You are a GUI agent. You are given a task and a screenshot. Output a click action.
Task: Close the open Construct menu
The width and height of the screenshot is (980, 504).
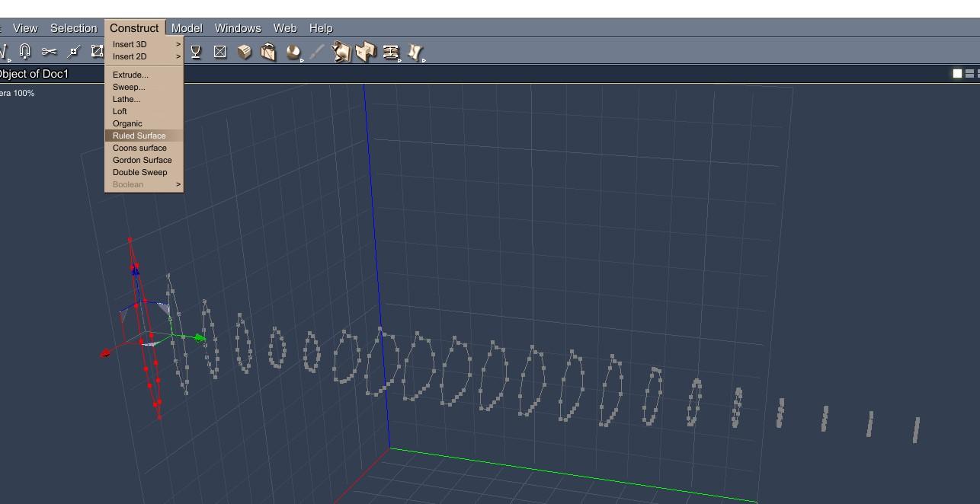coord(134,28)
